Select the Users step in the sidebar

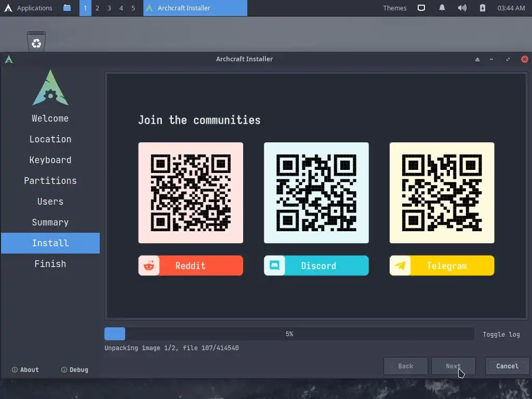(x=50, y=202)
